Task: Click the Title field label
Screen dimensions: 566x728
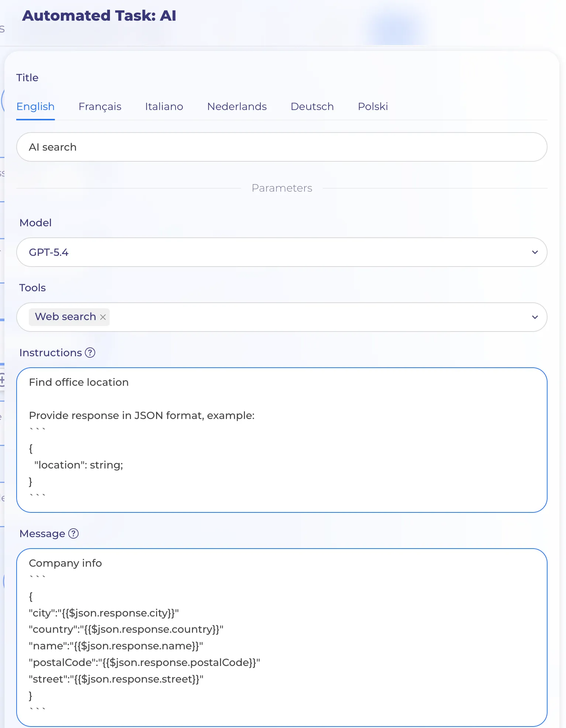Action: point(27,78)
